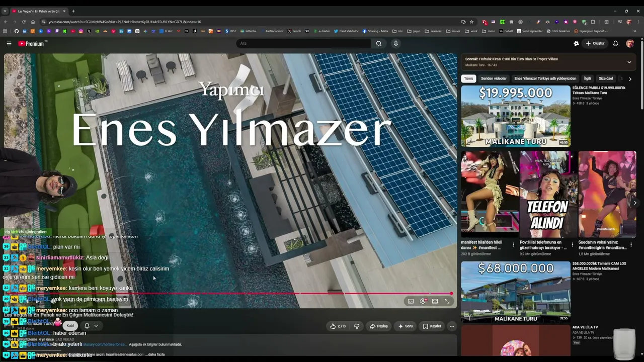This screenshot has width=644, height=362.
Task: Open the Soru ask button
Action: (405, 326)
